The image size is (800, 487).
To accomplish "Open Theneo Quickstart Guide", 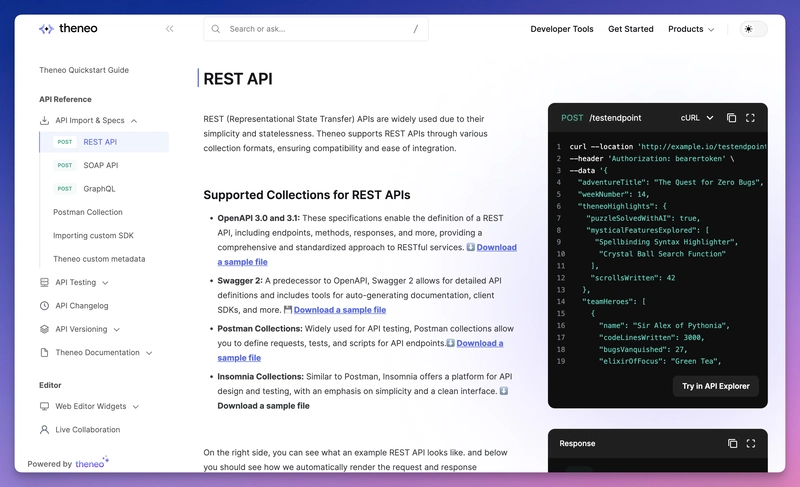I will point(84,70).
